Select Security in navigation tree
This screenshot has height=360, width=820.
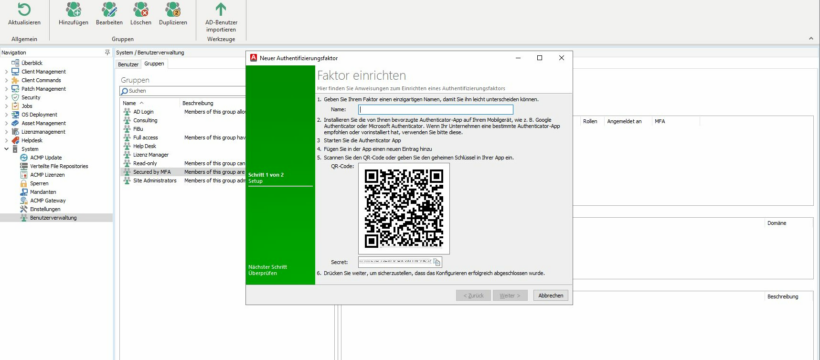[30, 97]
